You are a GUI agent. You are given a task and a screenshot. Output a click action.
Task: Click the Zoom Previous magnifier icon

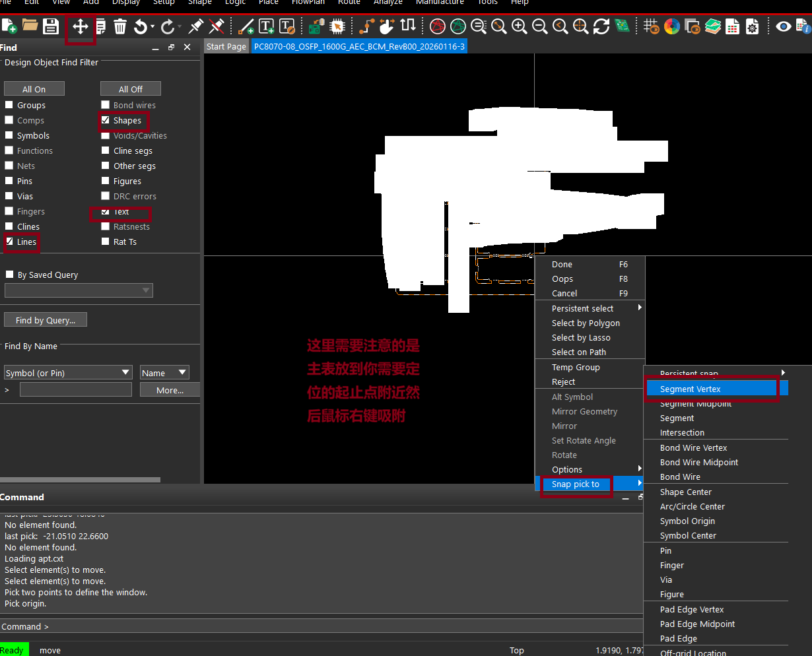point(560,26)
